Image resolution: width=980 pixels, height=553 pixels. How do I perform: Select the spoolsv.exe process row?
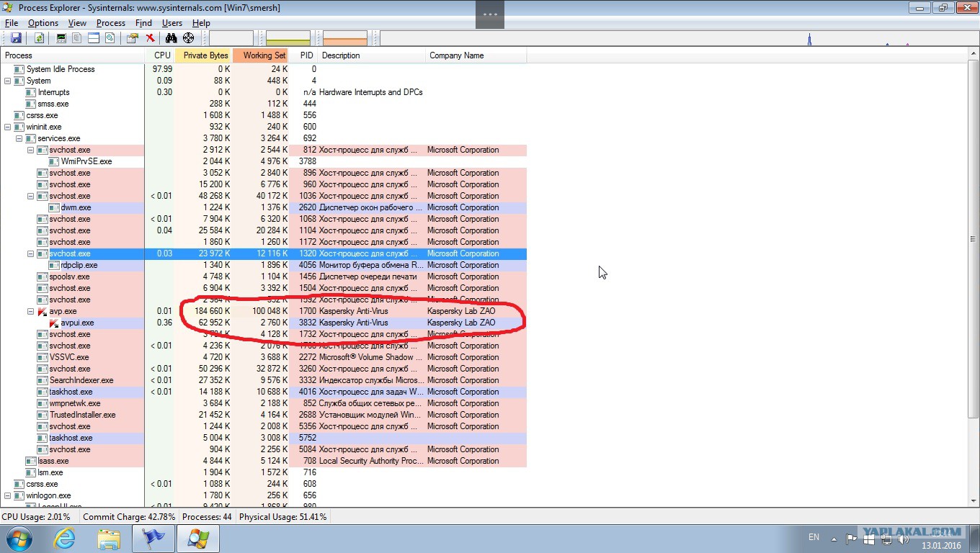(x=264, y=276)
